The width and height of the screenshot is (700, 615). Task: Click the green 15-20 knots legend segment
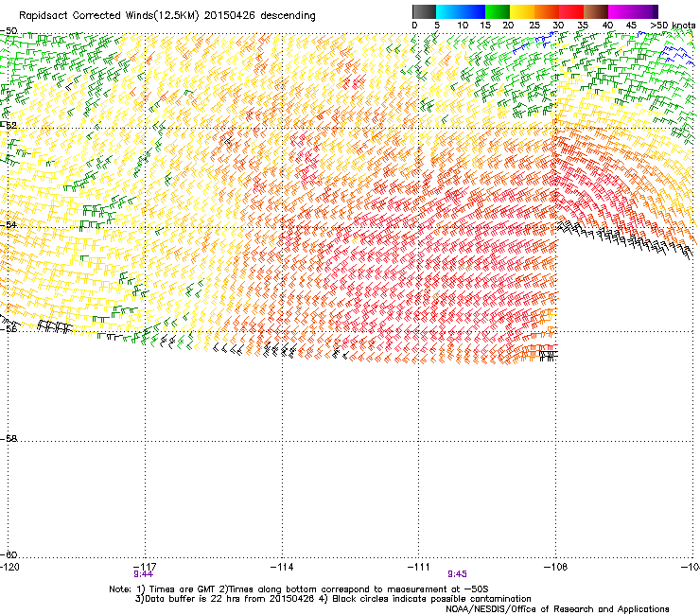coord(498,11)
